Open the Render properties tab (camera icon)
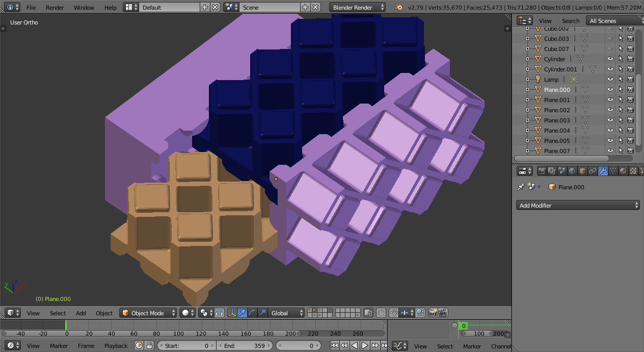 tap(542, 171)
